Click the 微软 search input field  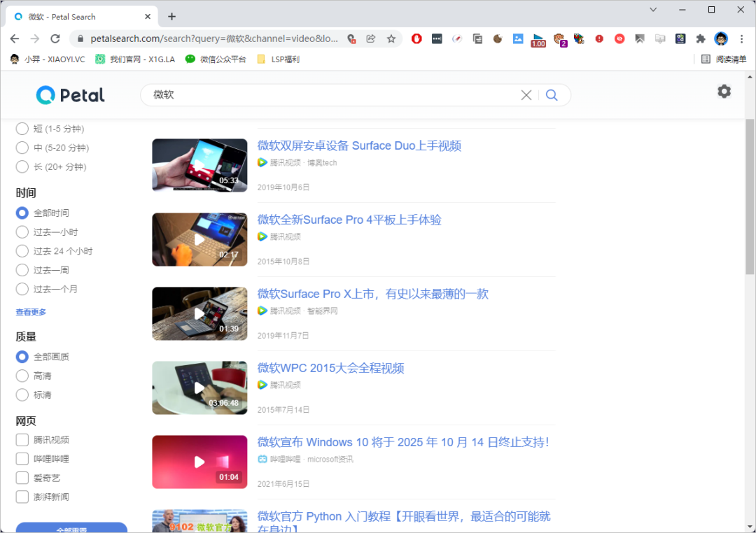pyautogui.click(x=332, y=95)
